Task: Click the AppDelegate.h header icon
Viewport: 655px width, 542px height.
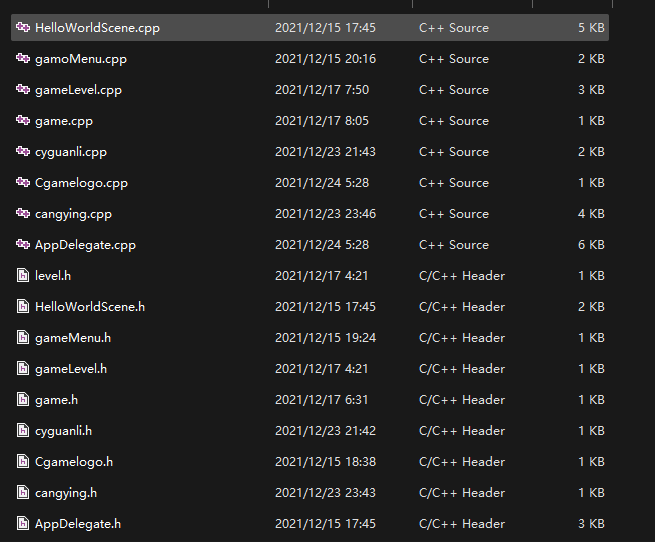Action: coord(23,524)
